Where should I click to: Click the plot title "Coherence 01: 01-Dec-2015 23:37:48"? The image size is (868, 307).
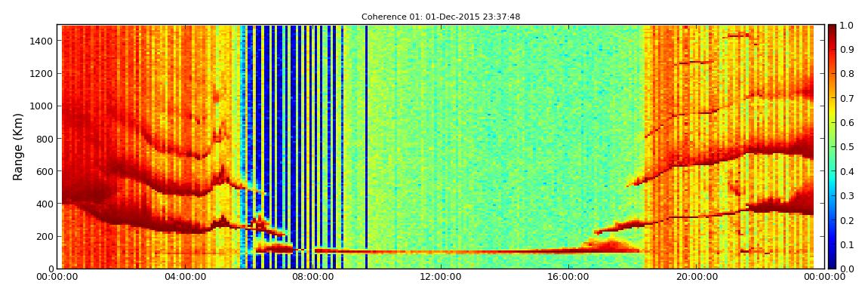pyautogui.click(x=441, y=17)
